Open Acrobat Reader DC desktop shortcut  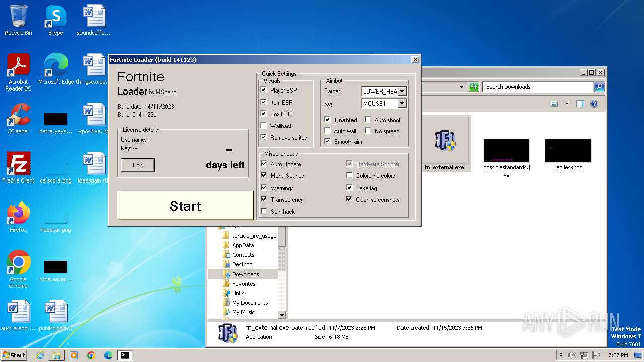(18, 72)
